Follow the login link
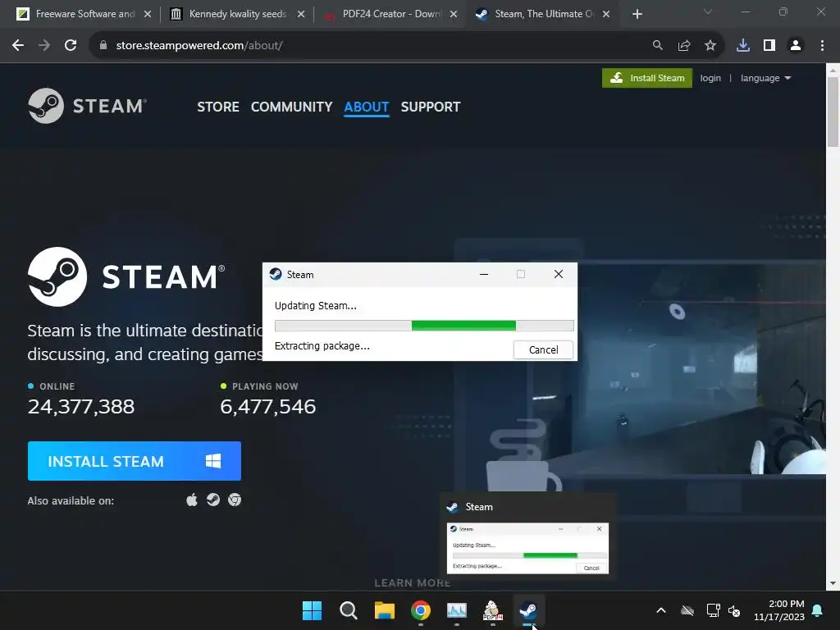 (710, 78)
